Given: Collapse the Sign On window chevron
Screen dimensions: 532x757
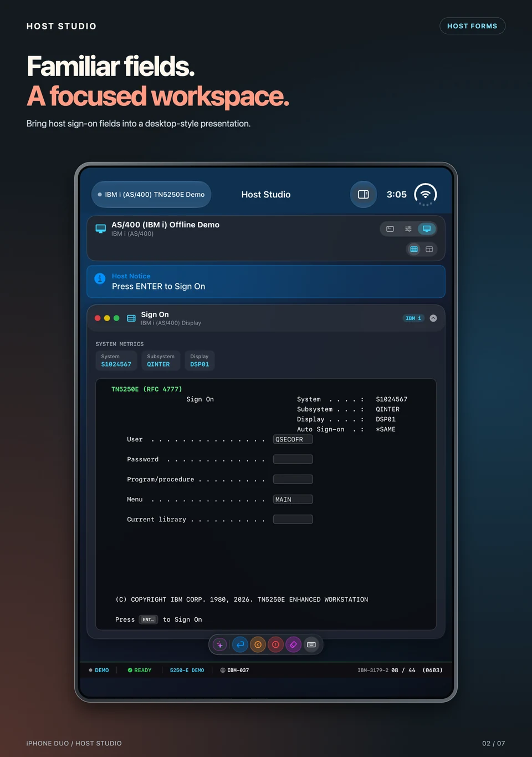Looking at the screenshot, I should click(x=433, y=318).
